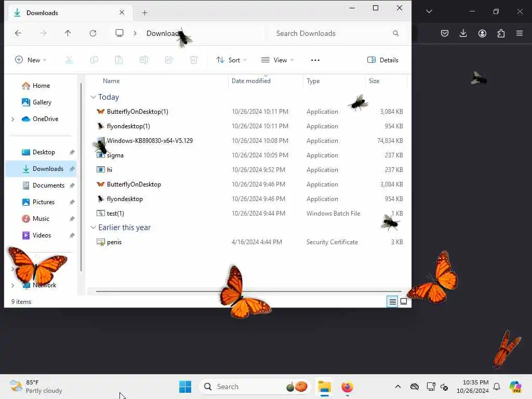Toggle the Details pane
The height and width of the screenshot is (399, 532).
383,60
